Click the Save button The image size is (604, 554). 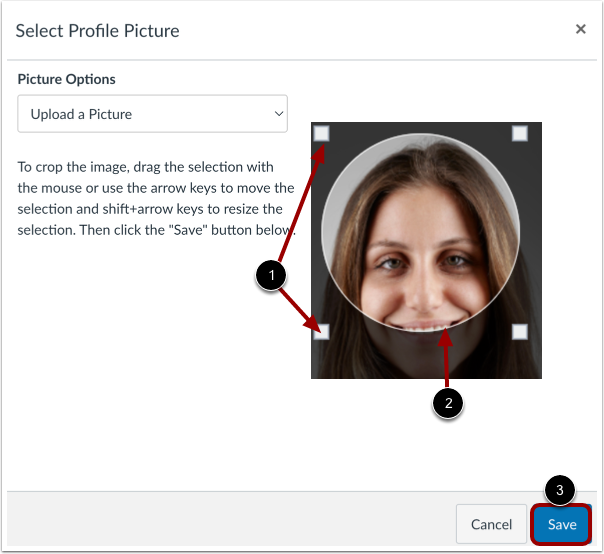coord(562,524)
